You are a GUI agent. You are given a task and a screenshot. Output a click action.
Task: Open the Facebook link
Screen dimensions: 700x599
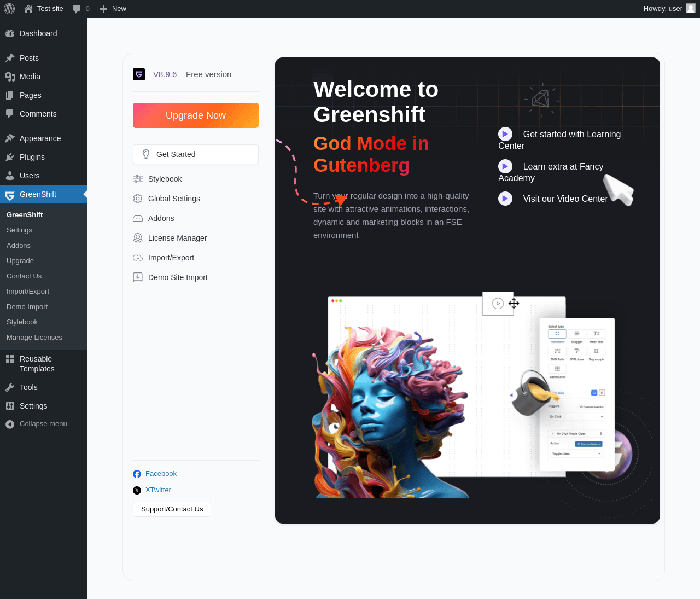(x=161, y=474)
